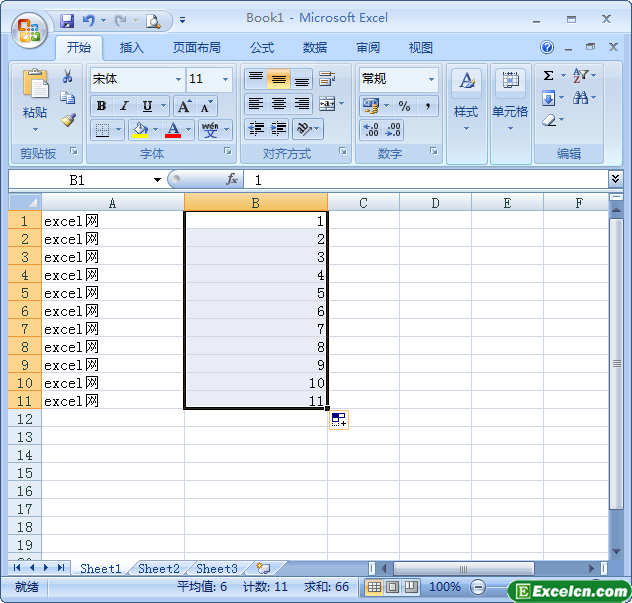Switch to the 数据 tab
The height and width of the screenshot is (603, 632).
coord(315,48)
